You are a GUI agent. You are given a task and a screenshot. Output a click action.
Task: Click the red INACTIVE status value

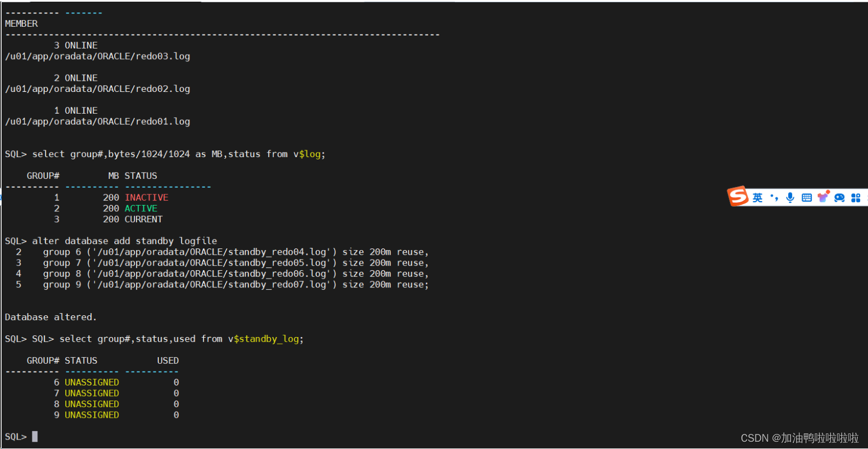click(146, 197)
